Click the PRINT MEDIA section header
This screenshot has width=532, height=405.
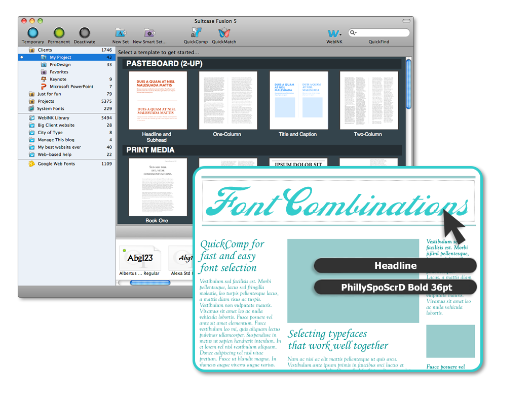(261, 150)
